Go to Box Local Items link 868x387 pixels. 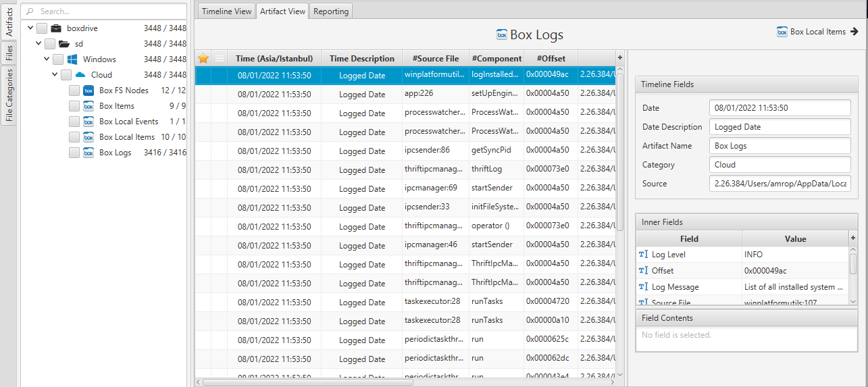tap(817, 31)
